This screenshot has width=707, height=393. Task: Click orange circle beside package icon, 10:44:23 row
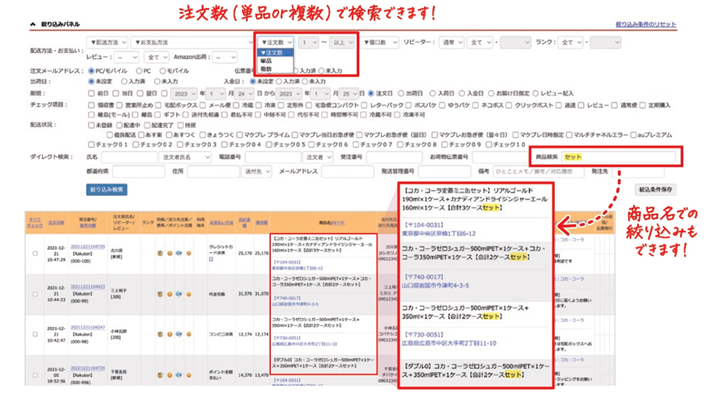click(170, 294)
